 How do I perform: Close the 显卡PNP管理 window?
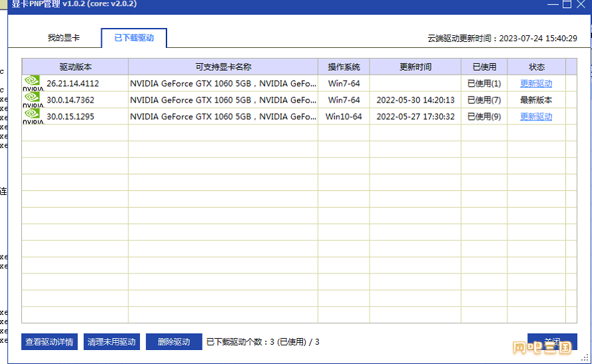click(x=581, y=4)
